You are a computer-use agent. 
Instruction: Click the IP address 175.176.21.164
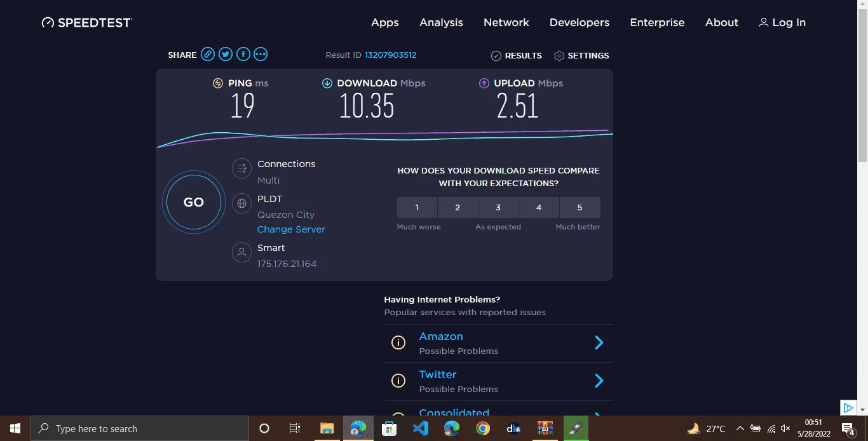point(287,264)
